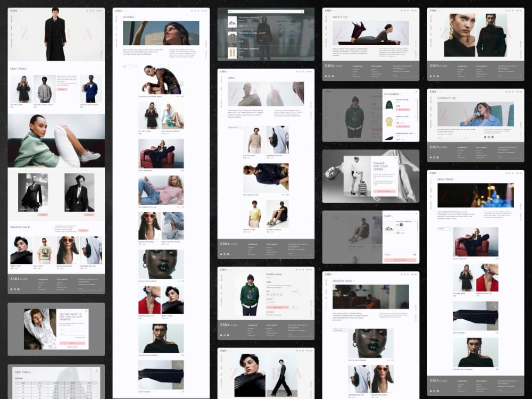Click search icon on Printed Hoodie product page
The width and height of the screenshot is (532, 399).
[296, 270]
